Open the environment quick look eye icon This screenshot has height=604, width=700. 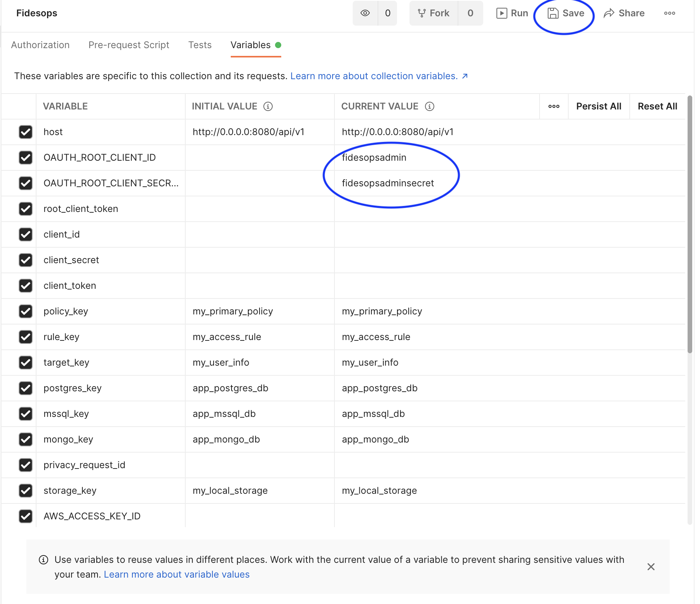(x=365, y=13)
